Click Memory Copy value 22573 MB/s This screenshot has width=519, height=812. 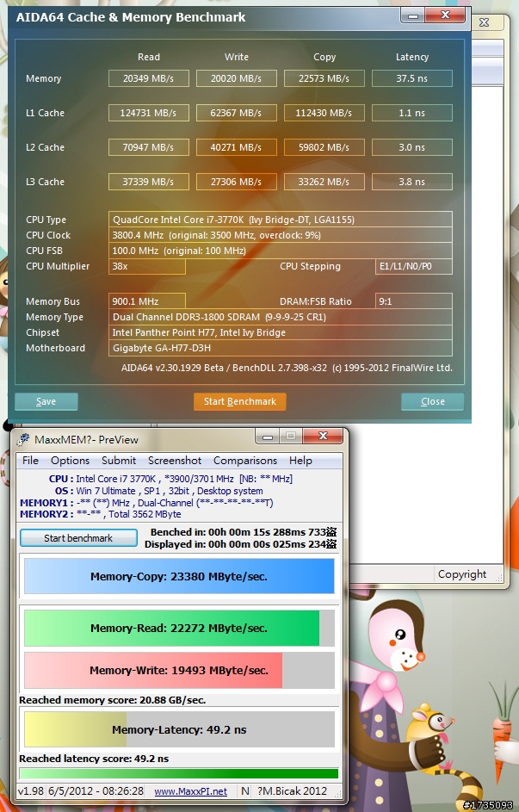tap(324, 78)
